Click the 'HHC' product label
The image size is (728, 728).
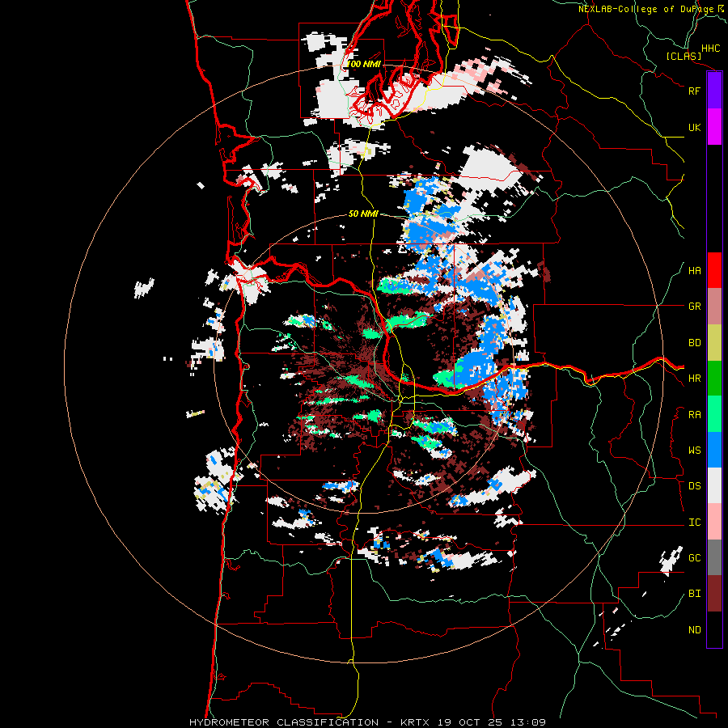click(711, 49)
